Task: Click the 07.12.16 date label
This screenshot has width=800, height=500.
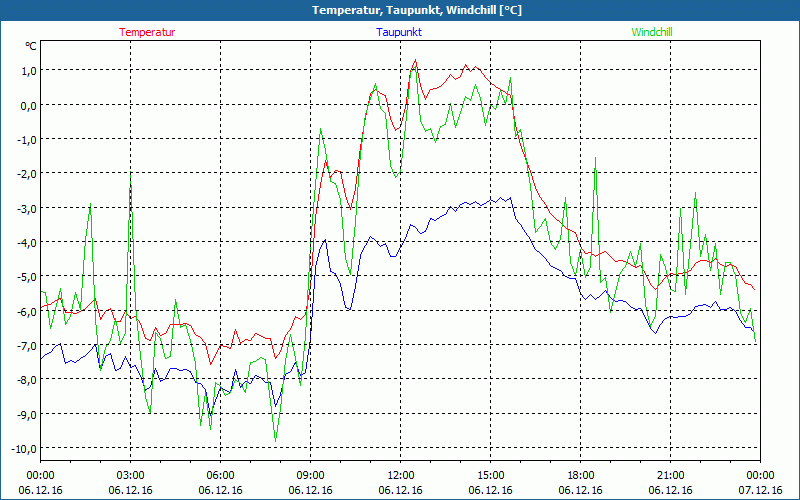Action: [760, 490]
